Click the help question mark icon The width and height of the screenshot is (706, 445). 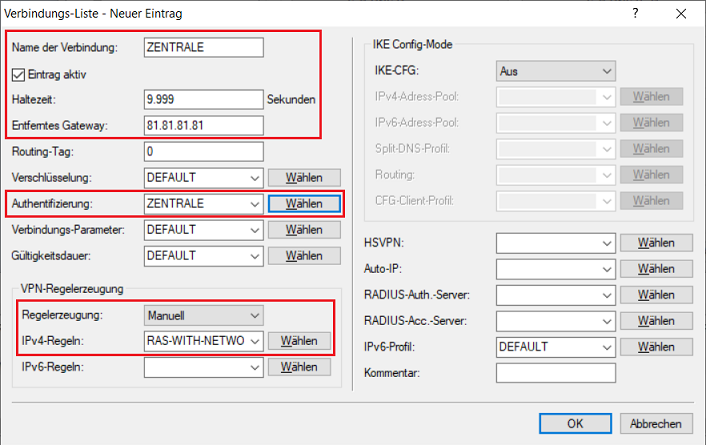[x=635, y=15]
